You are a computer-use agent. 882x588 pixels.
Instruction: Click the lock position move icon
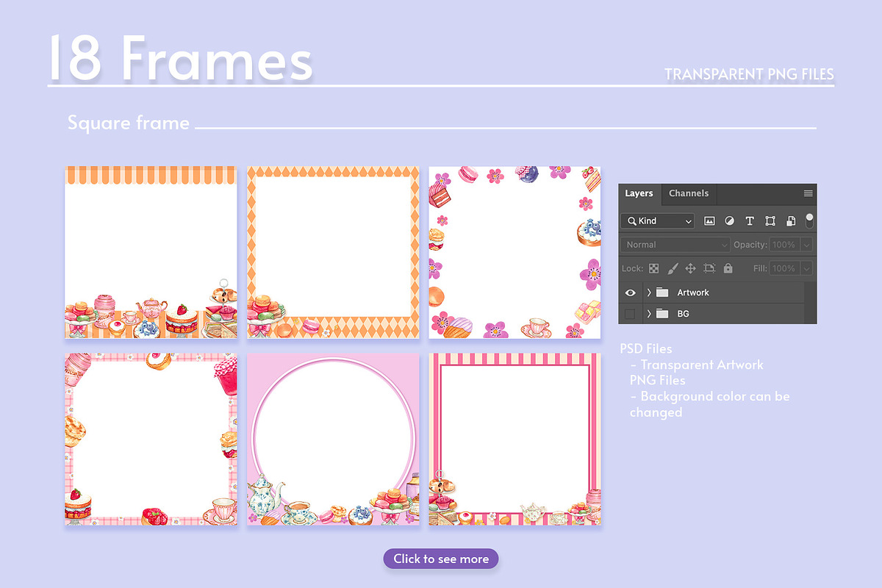690,268
